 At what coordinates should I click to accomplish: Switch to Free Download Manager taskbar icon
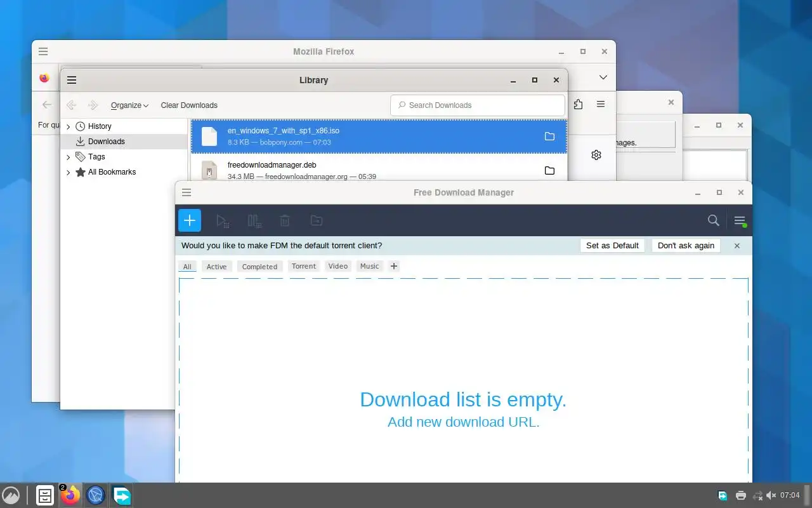[122, 495]
